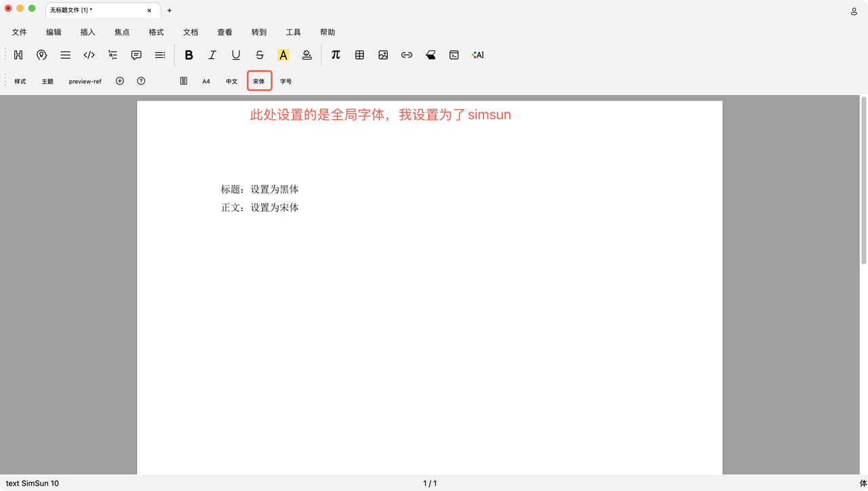
Task: Open the AI assistant icon
Action: [x=478, y=55]
